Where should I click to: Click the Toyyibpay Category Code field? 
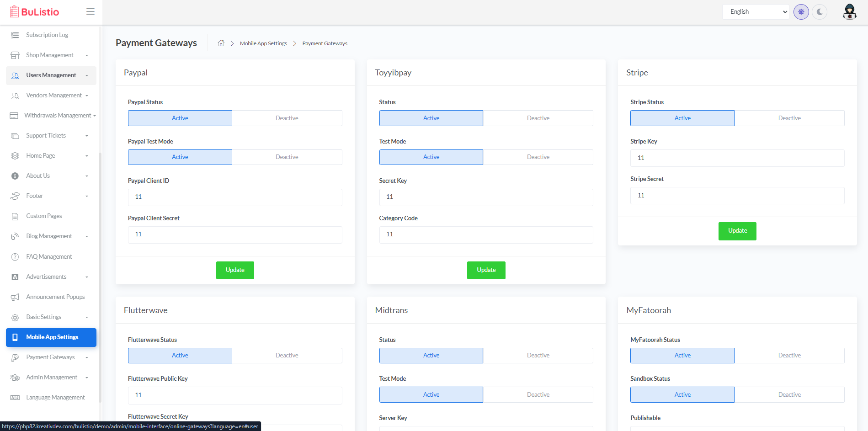pos(486,234)
